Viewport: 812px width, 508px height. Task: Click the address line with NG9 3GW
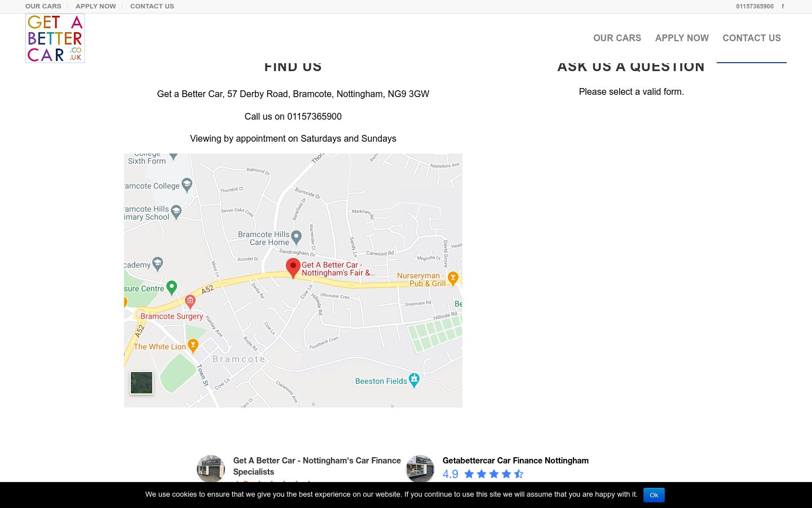pos(293,94)
